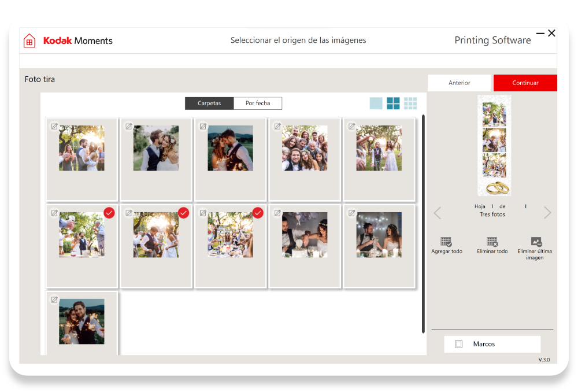Click the "Tres fotos" label
The image size is (578, 392).
click(492, 215)
